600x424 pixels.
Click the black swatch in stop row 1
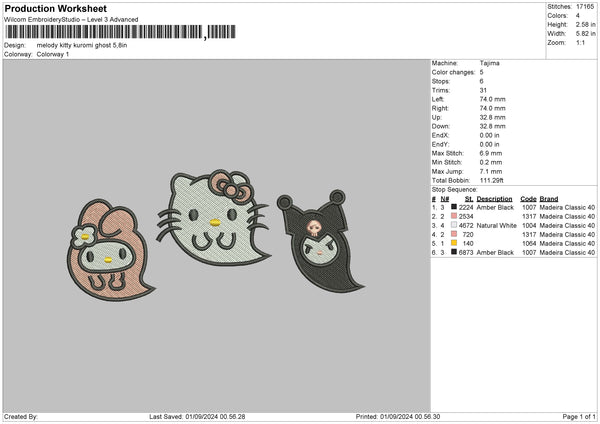pyautogui.click(x=454, y=207)
